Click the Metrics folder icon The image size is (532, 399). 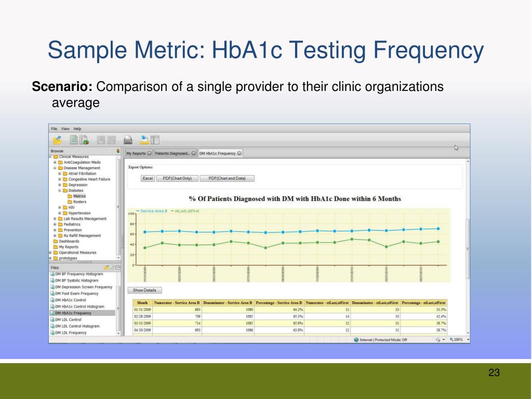click(70, 196)
